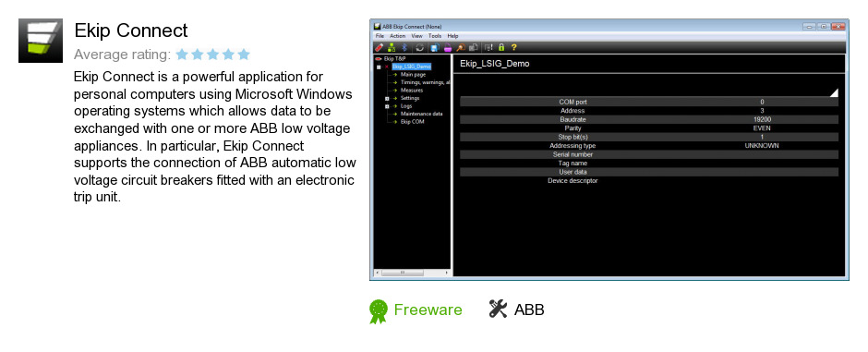Select Ekip_LSIG_Demo in the tree
Image resolution: width=868 pixels, height=352 pixels.
(x=411, y=67)
